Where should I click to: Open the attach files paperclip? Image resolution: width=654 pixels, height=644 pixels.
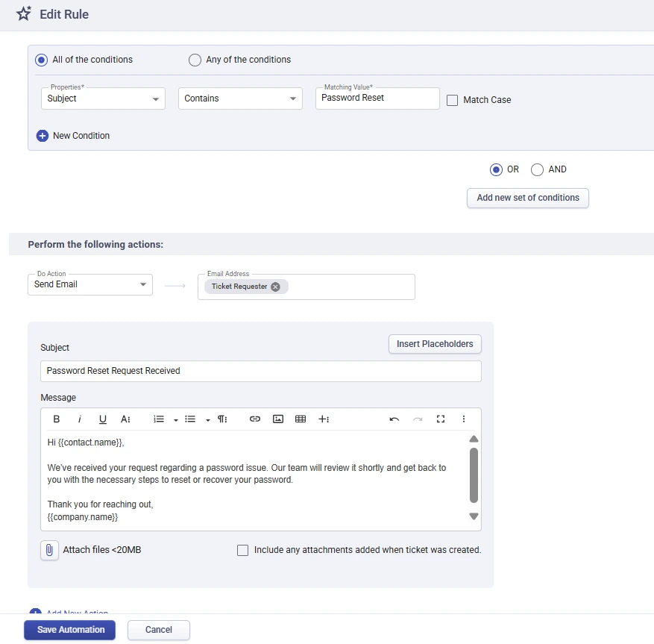[49, 550]
